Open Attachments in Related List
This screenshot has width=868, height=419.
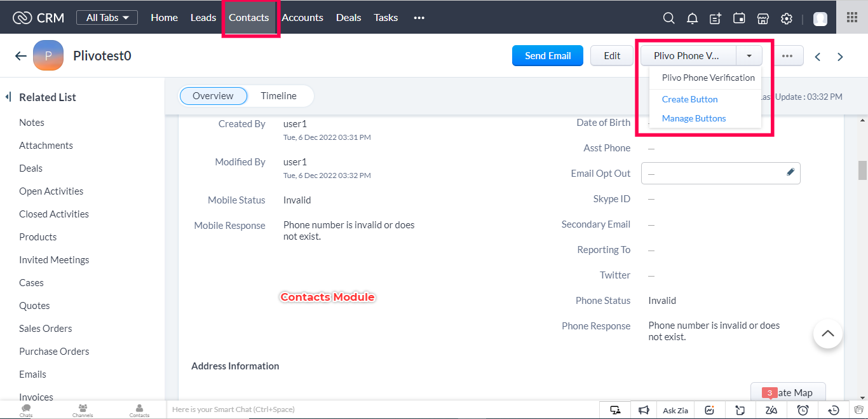[46, 146]
